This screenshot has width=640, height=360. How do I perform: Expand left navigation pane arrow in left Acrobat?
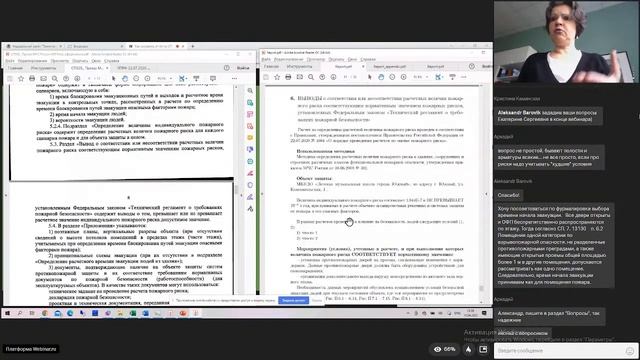pos(6,195)
